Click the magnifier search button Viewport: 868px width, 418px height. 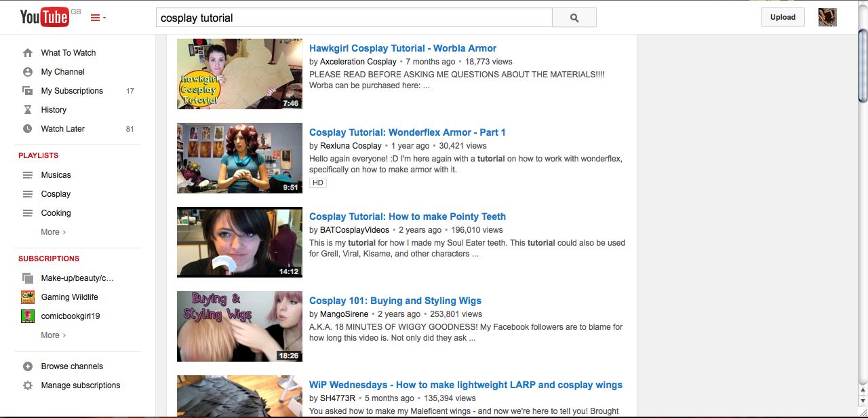[x=574, y=18]
